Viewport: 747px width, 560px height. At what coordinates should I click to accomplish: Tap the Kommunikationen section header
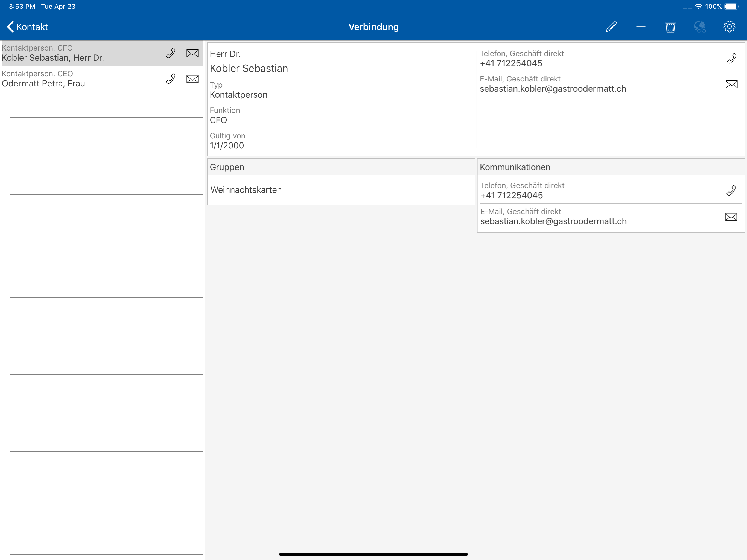pyautogui.click(x=611, y=167)
